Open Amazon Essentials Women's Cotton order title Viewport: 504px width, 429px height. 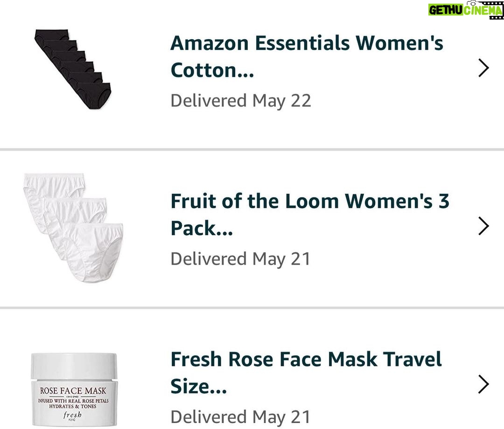click(x=307, y=56)
